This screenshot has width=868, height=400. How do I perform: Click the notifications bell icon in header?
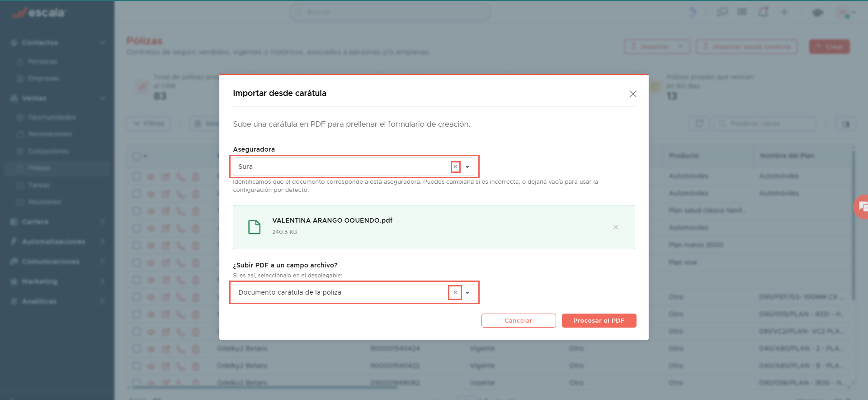(x=763, y=12)
